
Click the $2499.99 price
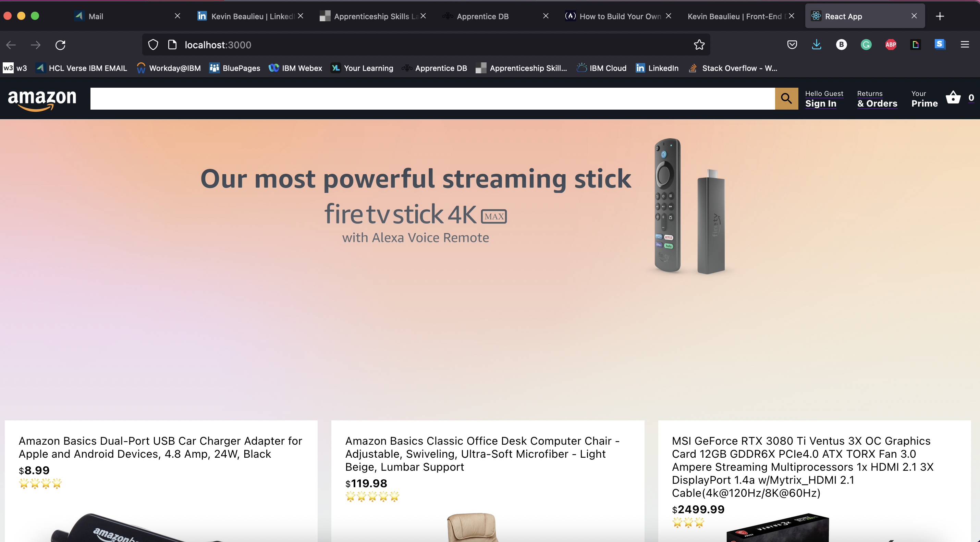coord(698,509)
